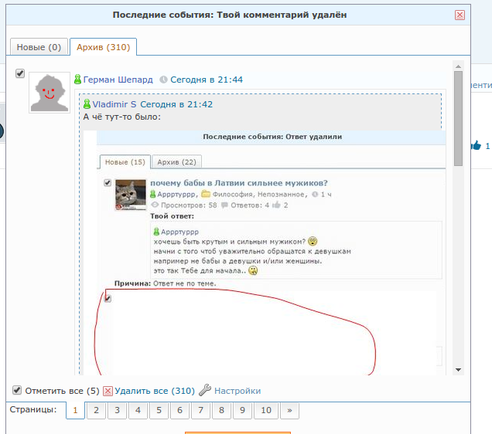Go to page 5 of the archive
This screenshot has height=434, width=492.
[159, 410]
